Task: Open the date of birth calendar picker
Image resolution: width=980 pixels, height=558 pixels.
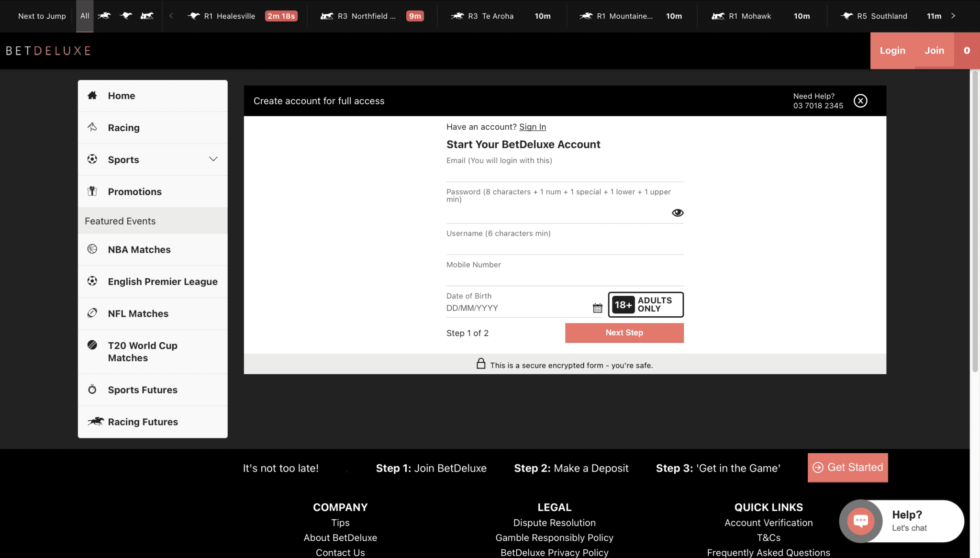Action: click(x=598, y=308)
